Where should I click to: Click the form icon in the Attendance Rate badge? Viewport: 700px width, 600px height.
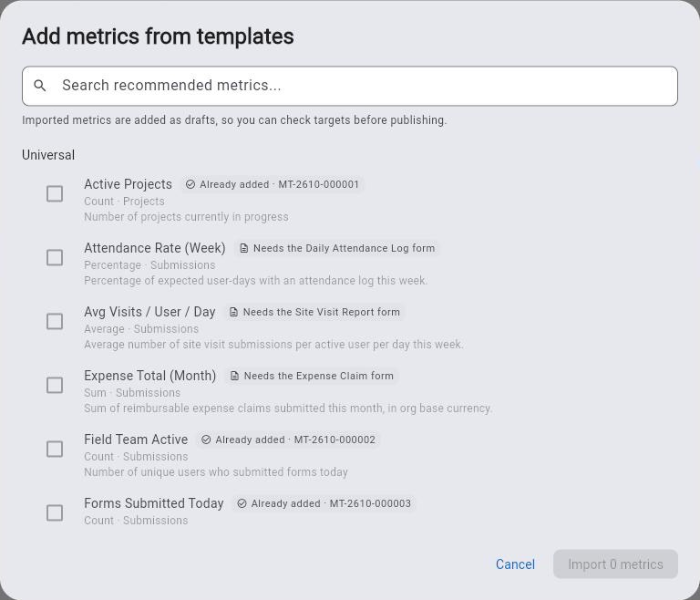243,248
